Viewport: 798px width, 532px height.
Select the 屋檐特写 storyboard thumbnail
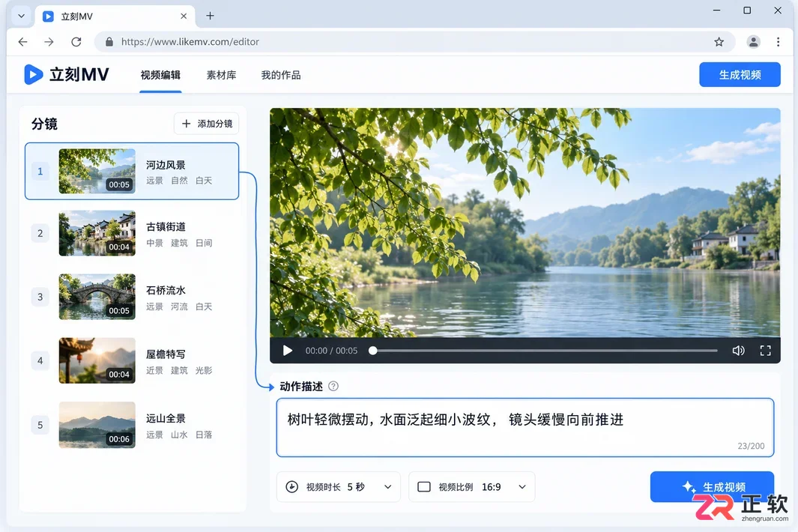click(x=97, y=360)
